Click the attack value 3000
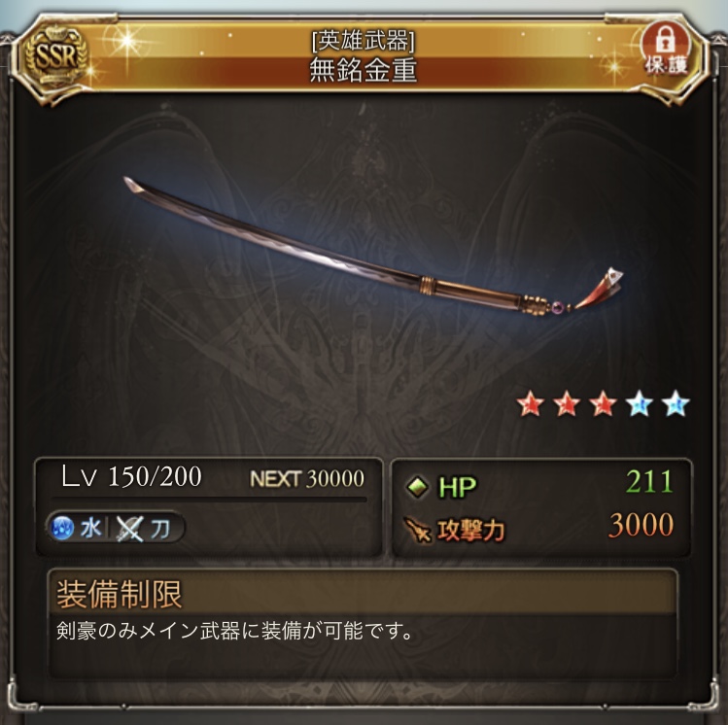The height and width of the screenshot is (725, 728). pyautogui.click(x=641, y=525)
